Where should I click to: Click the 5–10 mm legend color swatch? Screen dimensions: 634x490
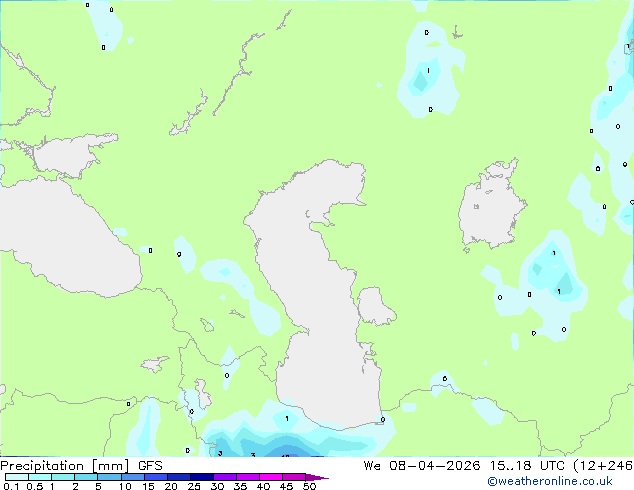click(x=109, y=477)
